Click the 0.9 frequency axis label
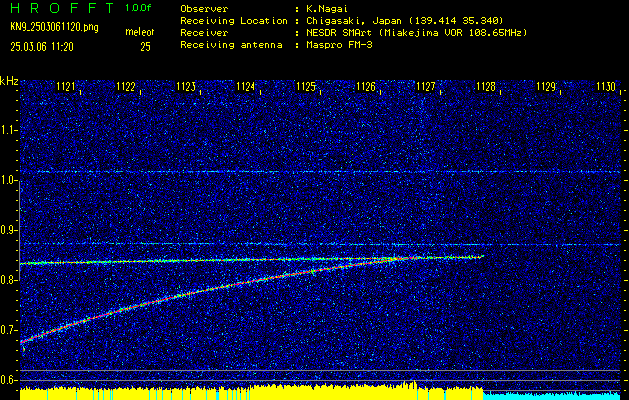 click(x=8, y=230)
